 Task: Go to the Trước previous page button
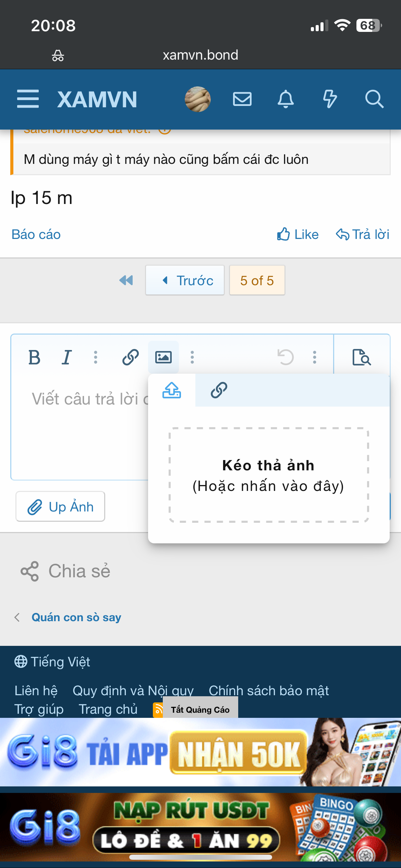pos(185,280)
